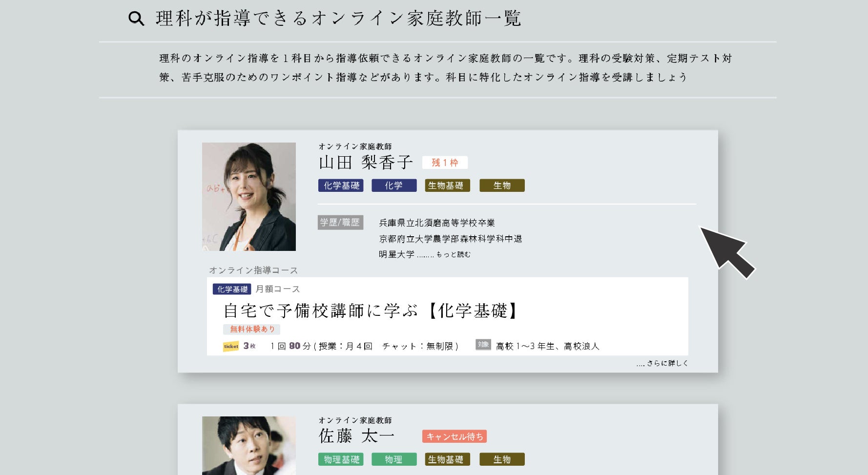The height and width of the screenshot is (475, 868).
Task: Click the キャンセル待ち badge
Action: [455, 436]
